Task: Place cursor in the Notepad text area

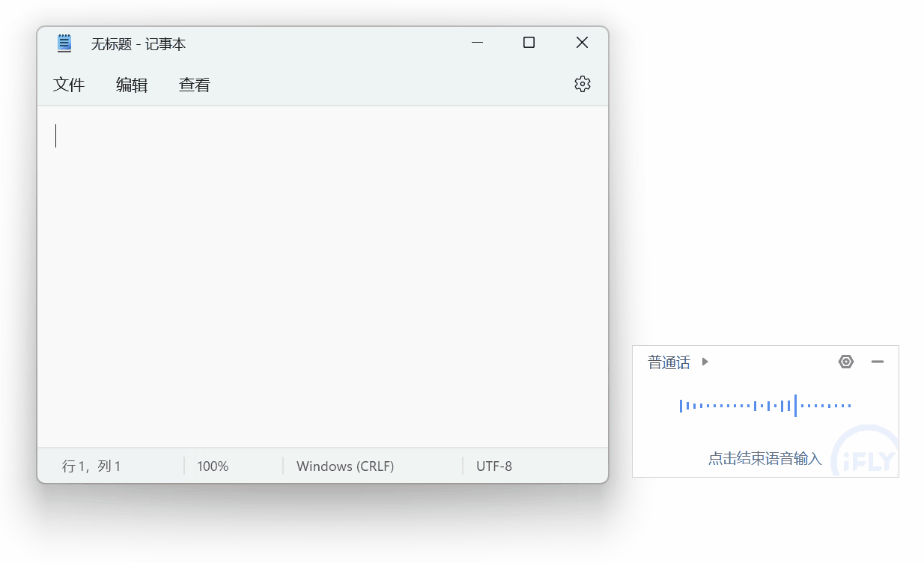Action: [322, 277]
